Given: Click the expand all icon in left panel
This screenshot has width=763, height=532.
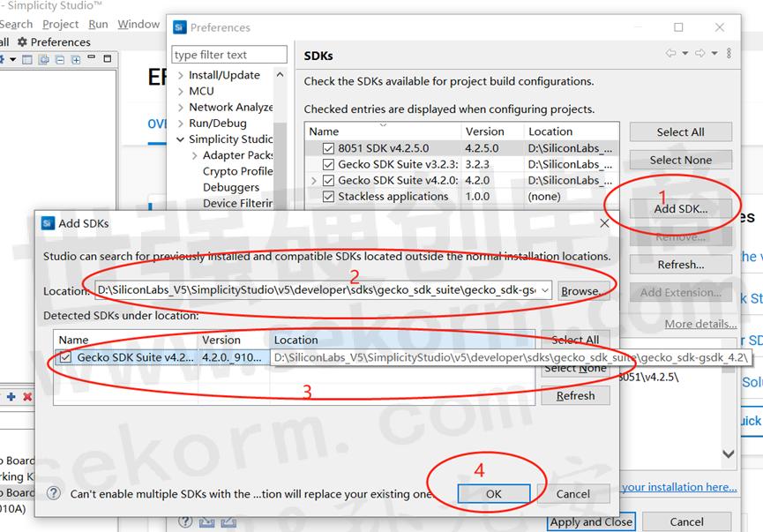Looking at the screenshot, I should [76, 60].
